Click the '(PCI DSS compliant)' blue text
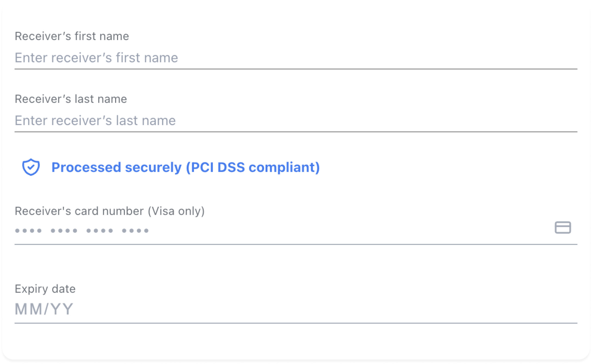Screen dimensions: 592x364 coord(253,168)
